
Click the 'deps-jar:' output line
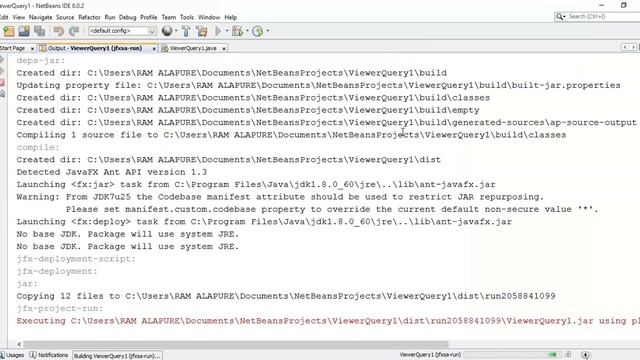coord(41,61)
